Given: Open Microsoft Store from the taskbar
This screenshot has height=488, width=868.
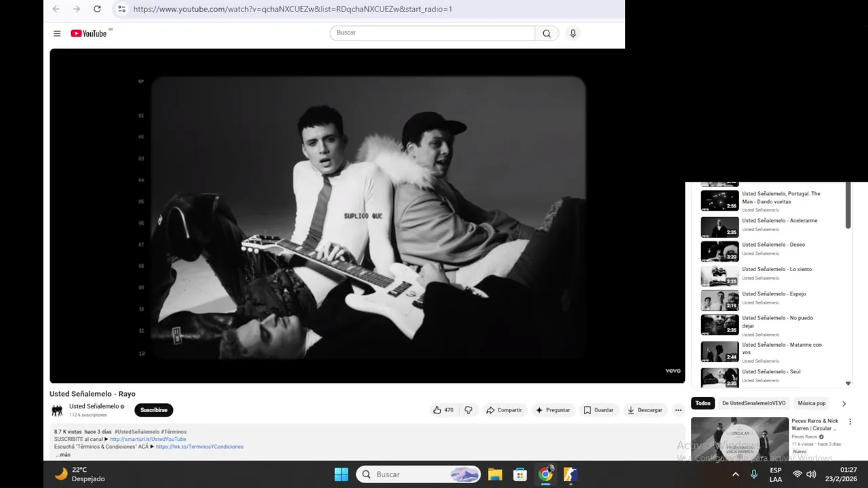Looking at the screenshot, I should 520,474.
